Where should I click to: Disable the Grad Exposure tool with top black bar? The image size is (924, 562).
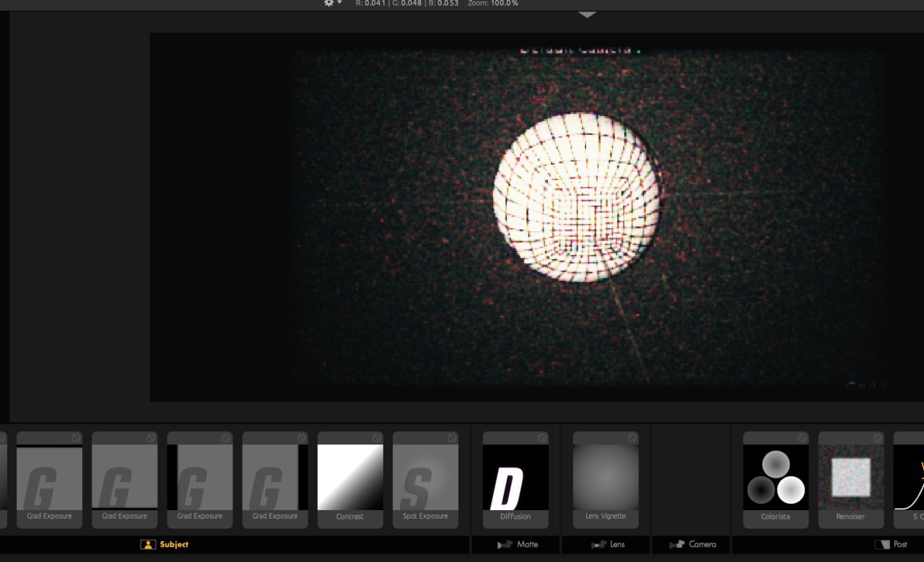coord(76,438)
